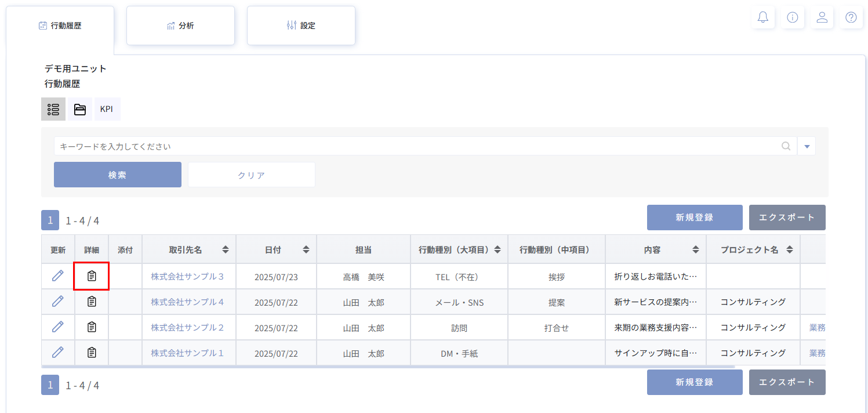The width and height of the screenshot is (868, 413).
Task: Open the 株式会社サンプル２ link
Action: pos(187,328)
